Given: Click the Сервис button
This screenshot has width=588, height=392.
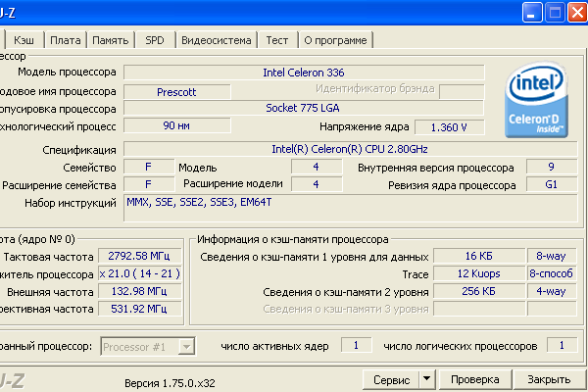Looking at the screenshot, I should pyautogui.click(x=390, y=378).
